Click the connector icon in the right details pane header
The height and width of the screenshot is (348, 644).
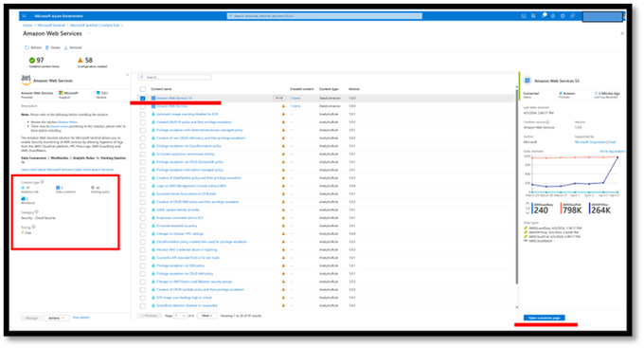(528, 81)
